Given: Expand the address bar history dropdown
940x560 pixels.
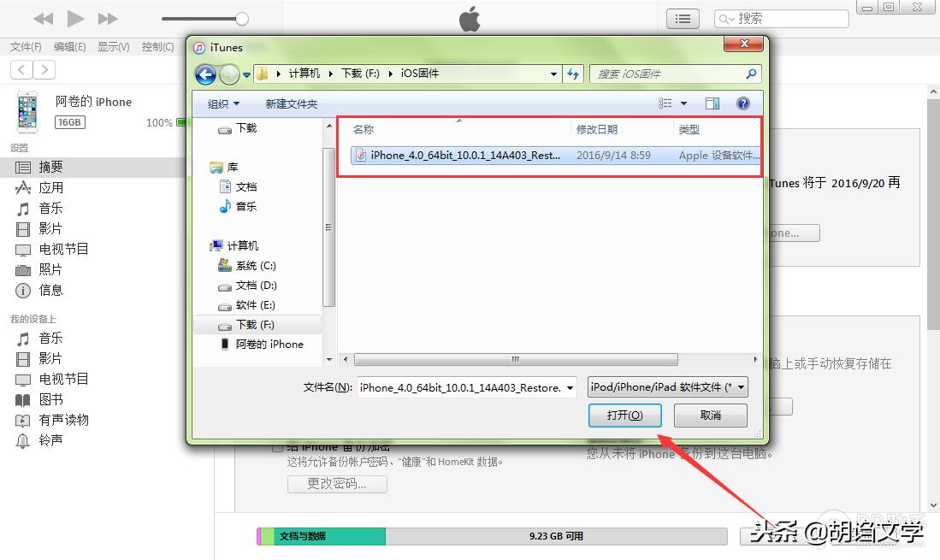Looking at the screenshot, I should tap(553, 74).
